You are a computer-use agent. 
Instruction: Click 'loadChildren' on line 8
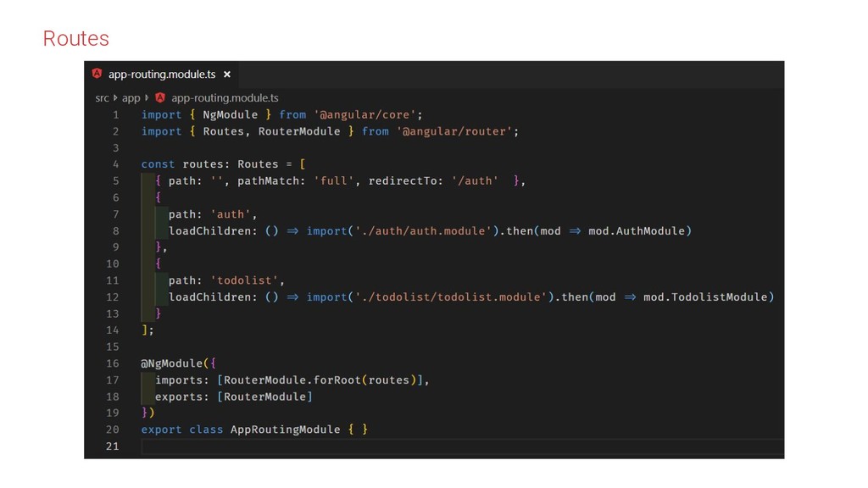tap(210, 230)
